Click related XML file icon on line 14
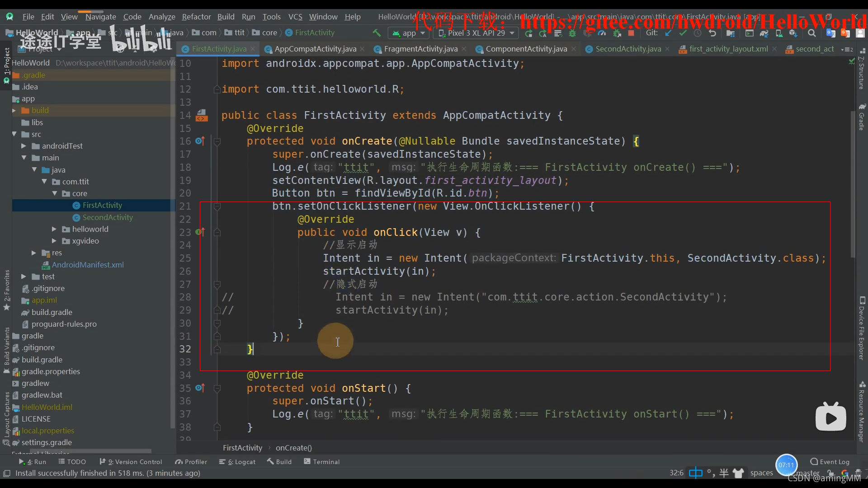Screen dimensions: 868x488 202,116
